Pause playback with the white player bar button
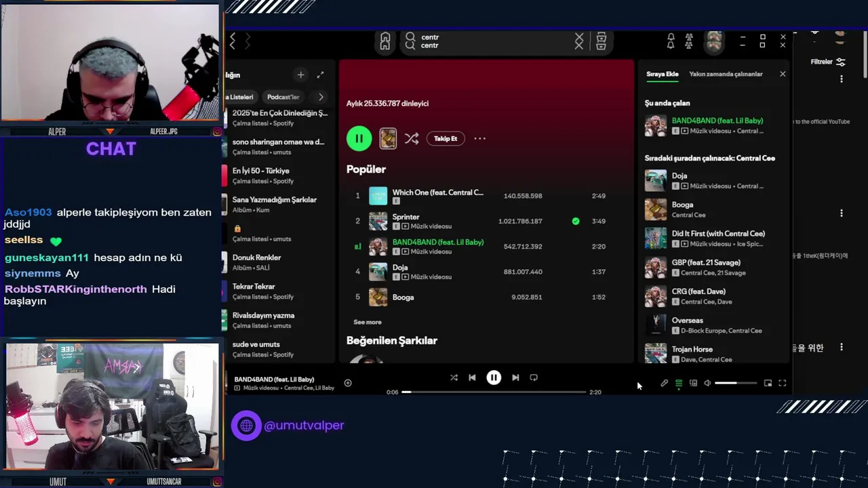Screen dimensions: 868x488 click(x=494, y=378)
